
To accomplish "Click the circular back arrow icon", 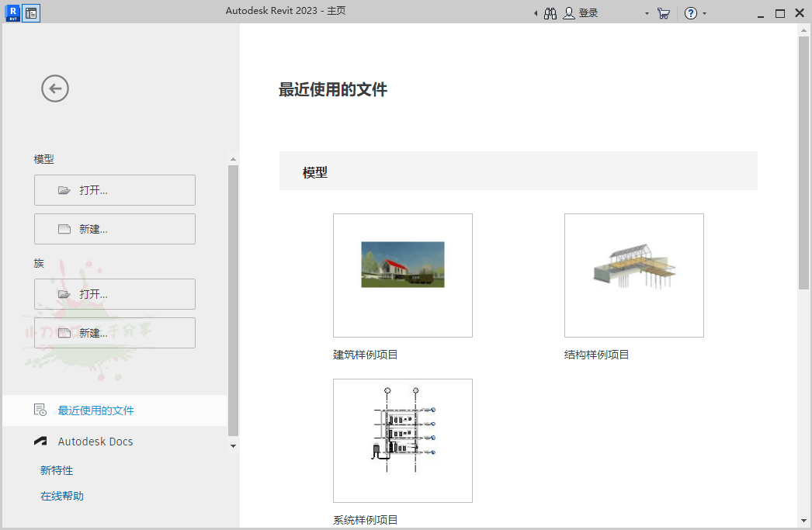I will pyautogui.click(x=54, y=88).
